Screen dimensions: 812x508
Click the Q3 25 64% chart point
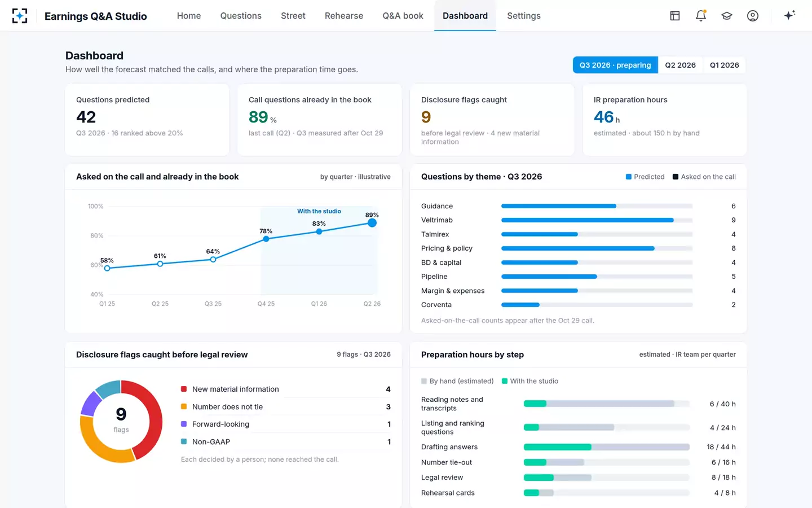[213, 260]
